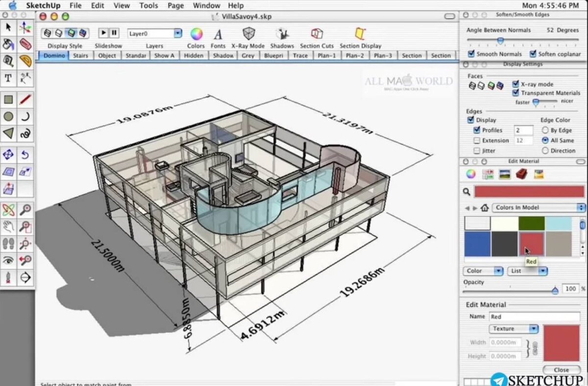Pick the Freehand scribble tool

coord(25,133)
